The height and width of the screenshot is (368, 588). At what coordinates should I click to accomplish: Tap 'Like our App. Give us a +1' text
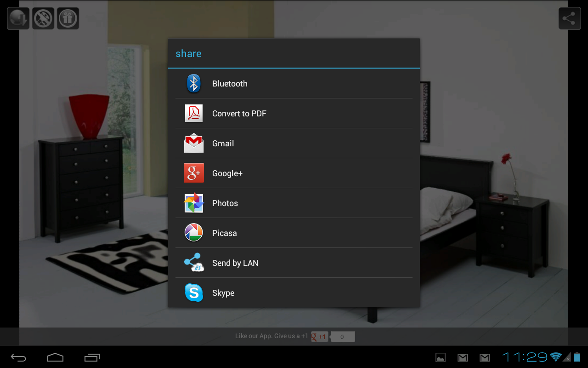click(x=271, y=336)
